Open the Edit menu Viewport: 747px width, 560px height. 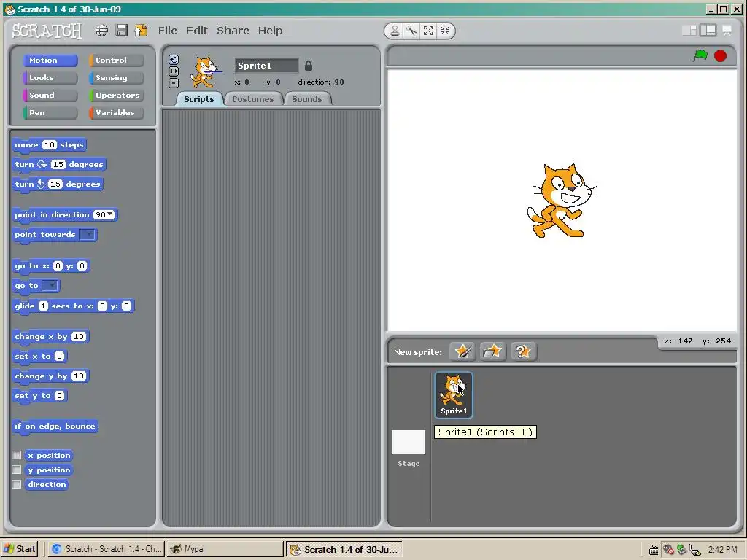tap(197, 31)
